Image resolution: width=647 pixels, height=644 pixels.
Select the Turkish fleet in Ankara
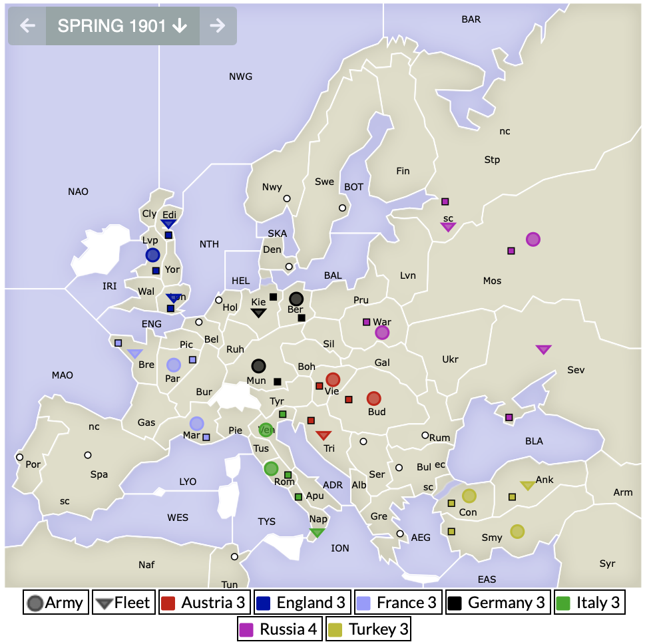coord(528,485)
